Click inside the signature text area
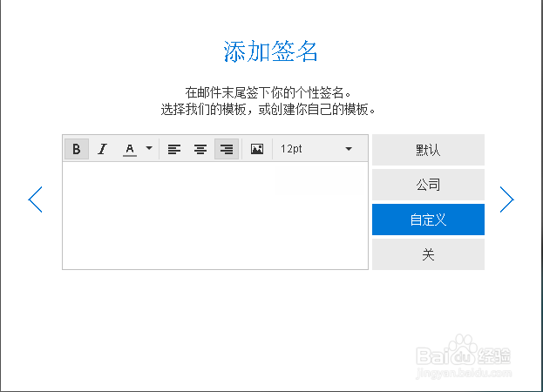 pos(215,215)
